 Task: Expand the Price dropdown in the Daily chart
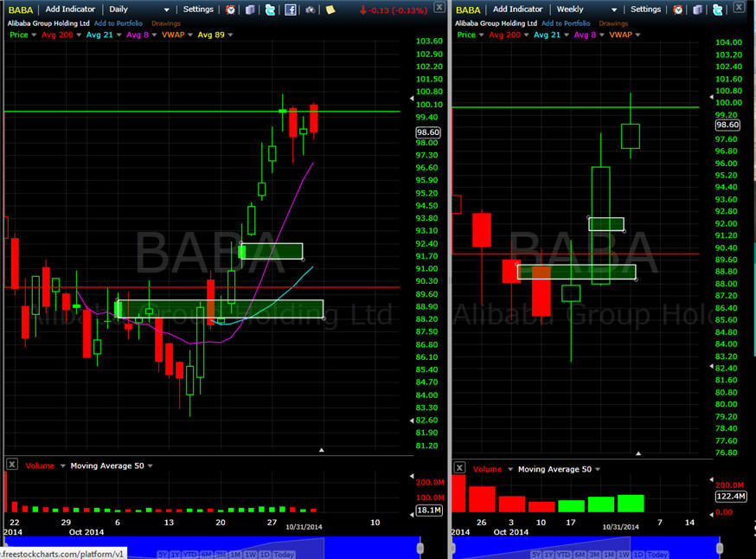(34, 35)
